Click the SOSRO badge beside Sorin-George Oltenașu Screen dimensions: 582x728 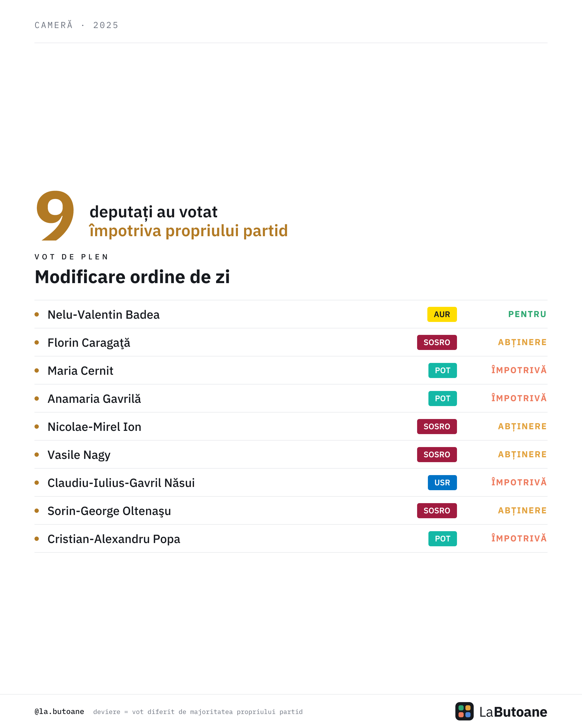tap(437, 511)
